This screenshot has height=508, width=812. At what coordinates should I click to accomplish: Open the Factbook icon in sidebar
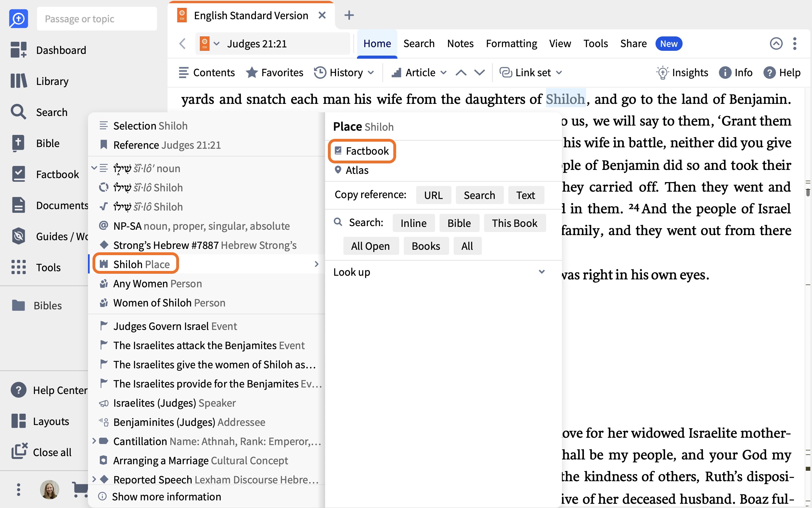(x=18, y=174)
